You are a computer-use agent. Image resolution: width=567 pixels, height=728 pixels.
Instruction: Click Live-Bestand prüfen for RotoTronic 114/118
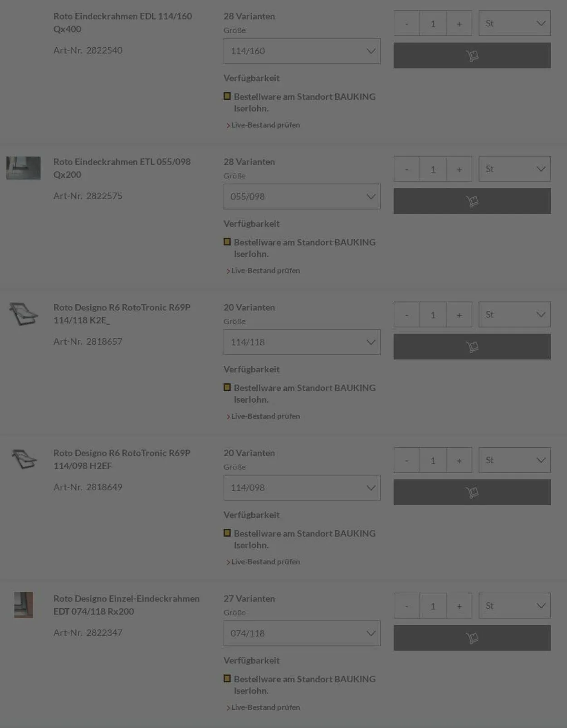[x=265, y=416]
